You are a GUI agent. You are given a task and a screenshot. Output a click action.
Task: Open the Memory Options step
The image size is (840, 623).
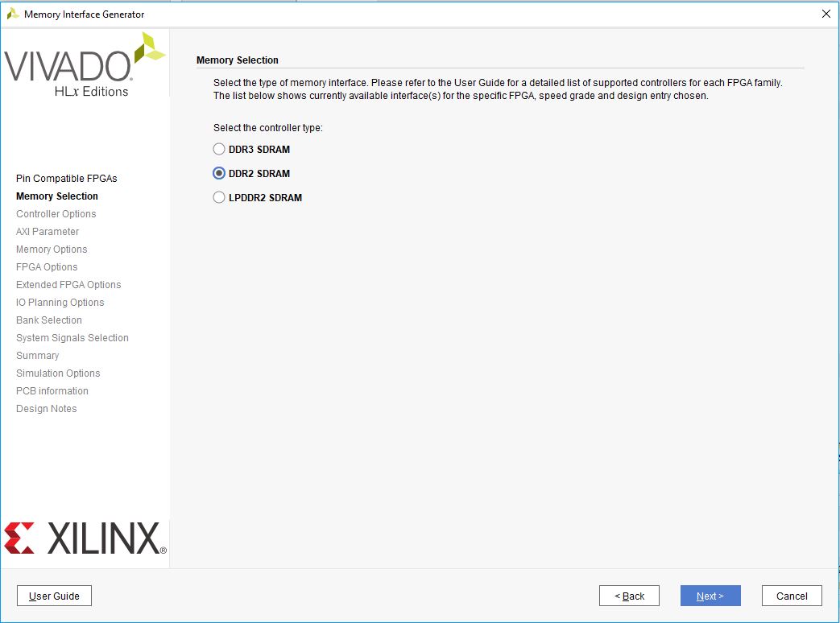(52, 249)
